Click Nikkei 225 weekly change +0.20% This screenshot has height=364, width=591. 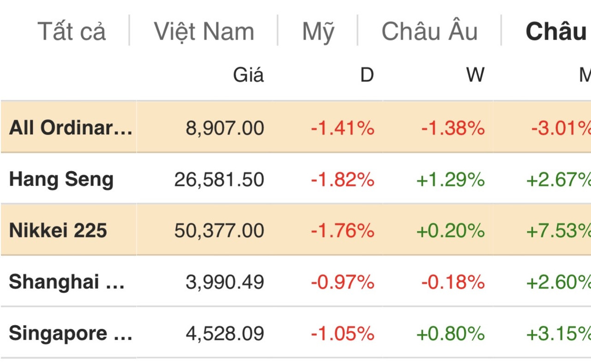[x=450, y=231]
